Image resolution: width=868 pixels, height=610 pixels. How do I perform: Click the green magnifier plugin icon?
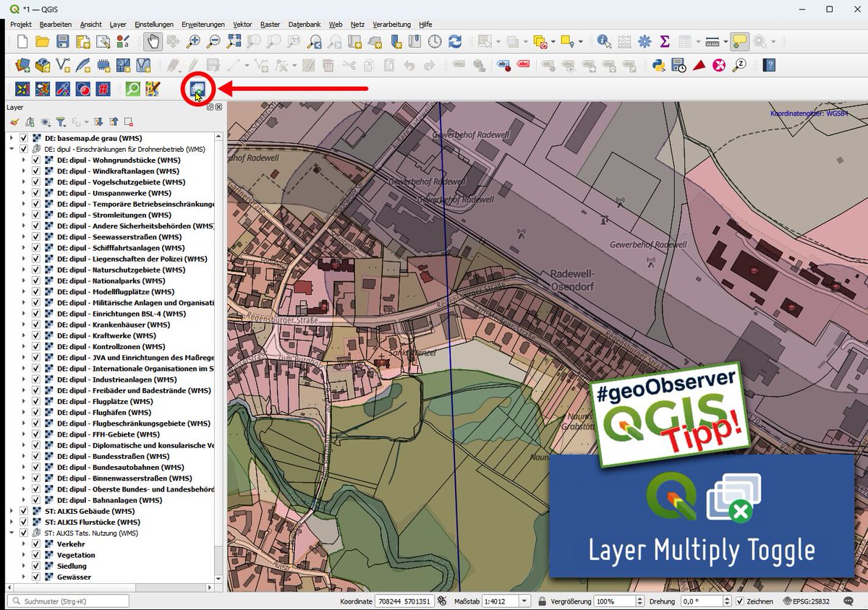point(133,89)
